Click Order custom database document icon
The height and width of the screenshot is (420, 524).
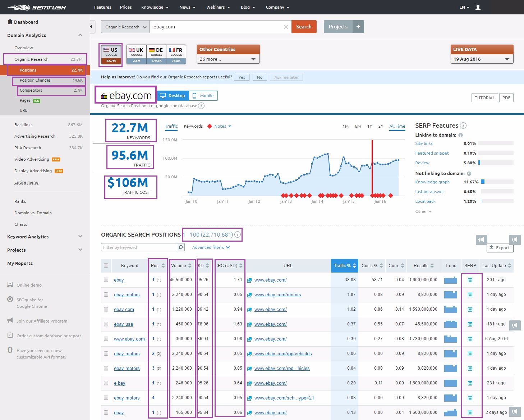point(10,335)
